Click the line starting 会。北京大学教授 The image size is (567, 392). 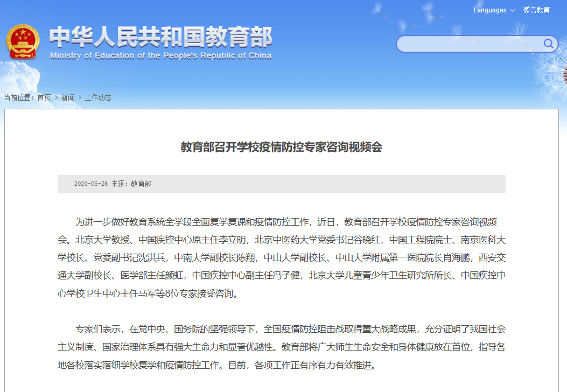281,240
